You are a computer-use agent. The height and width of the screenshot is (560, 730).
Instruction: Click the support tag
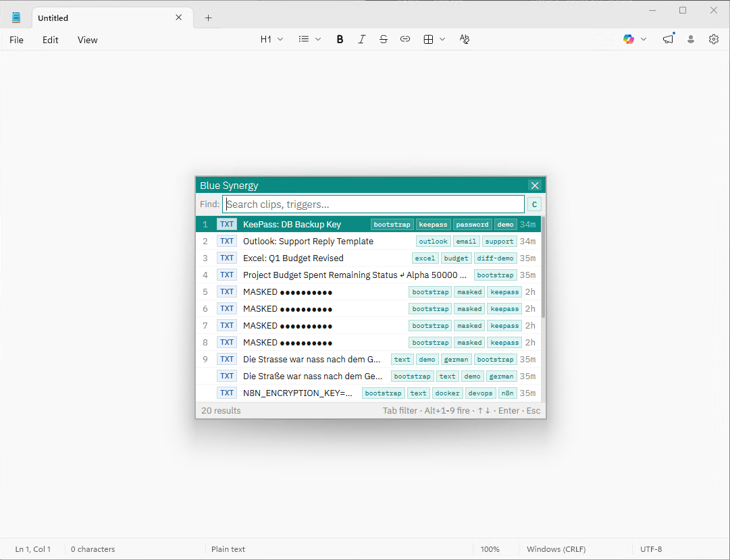499,242
